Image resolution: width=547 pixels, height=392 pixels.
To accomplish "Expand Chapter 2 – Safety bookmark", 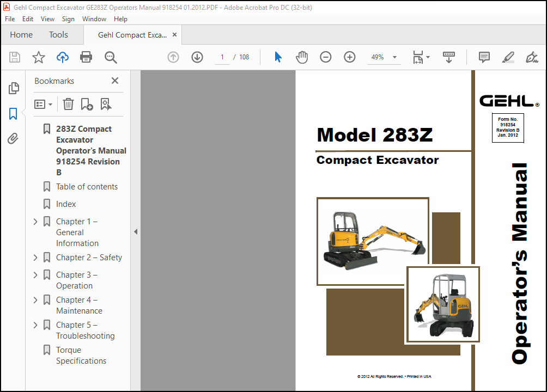I will click(35, 258).
